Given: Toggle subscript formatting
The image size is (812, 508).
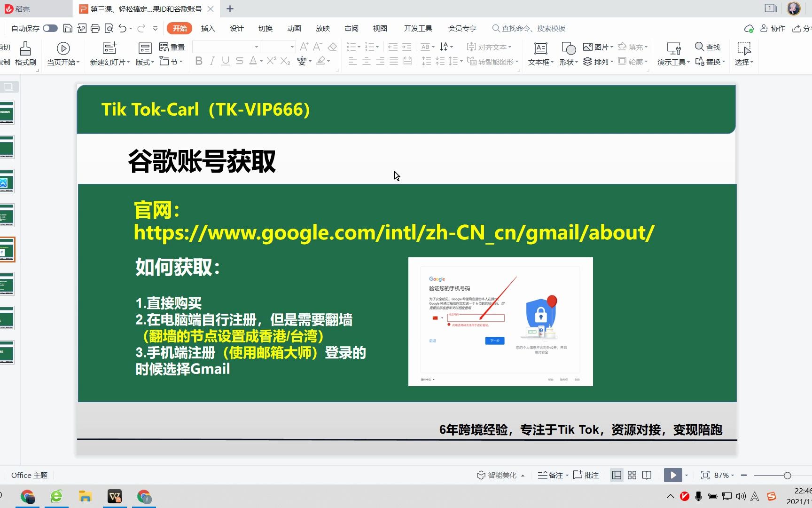Looking at the screenshot, I should click(x=285, y=61).
